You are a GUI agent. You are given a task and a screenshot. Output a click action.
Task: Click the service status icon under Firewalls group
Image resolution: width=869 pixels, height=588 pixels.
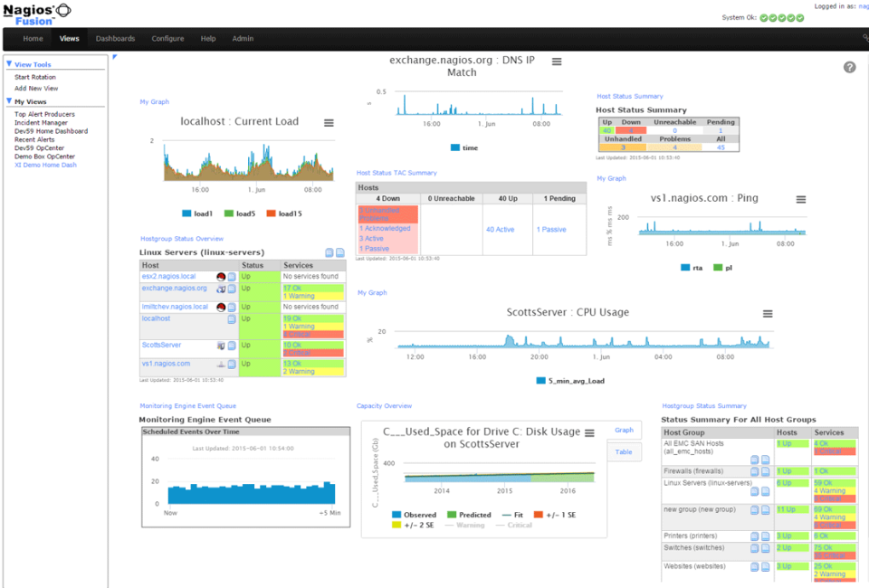point(764,471)
